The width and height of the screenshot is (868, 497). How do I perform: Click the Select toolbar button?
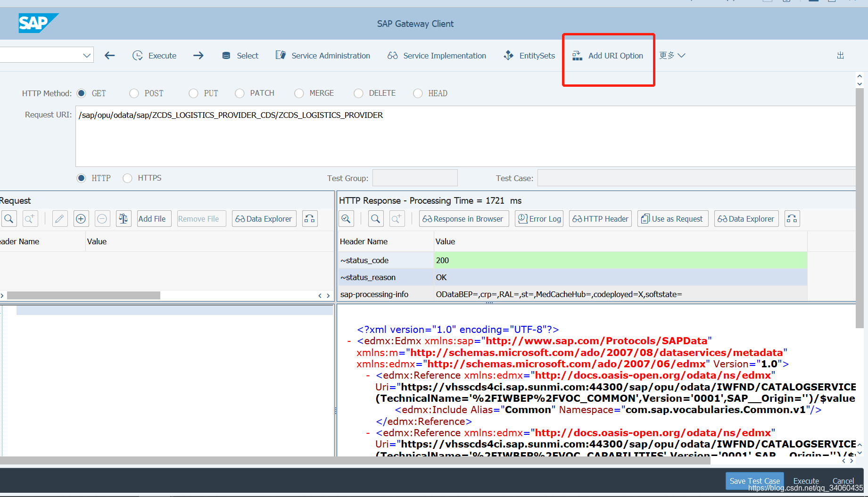(240, 56)
